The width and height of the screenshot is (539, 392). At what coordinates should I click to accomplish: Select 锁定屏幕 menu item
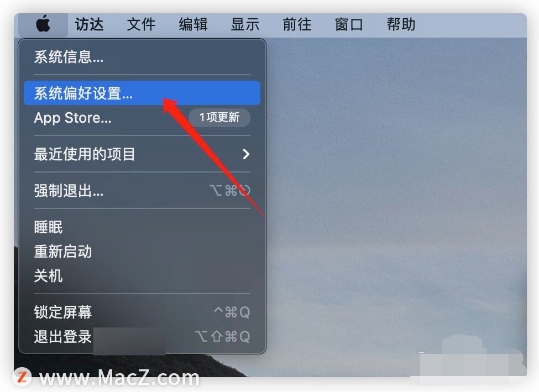coord(142,312)
